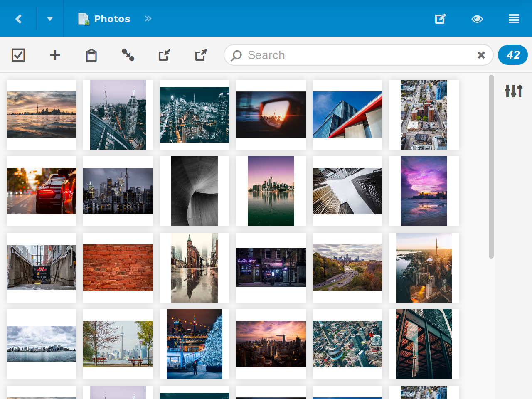Toggle the select-all checkbox icon
The height and width of the screenshot is (399, 532).
point(18,55)
